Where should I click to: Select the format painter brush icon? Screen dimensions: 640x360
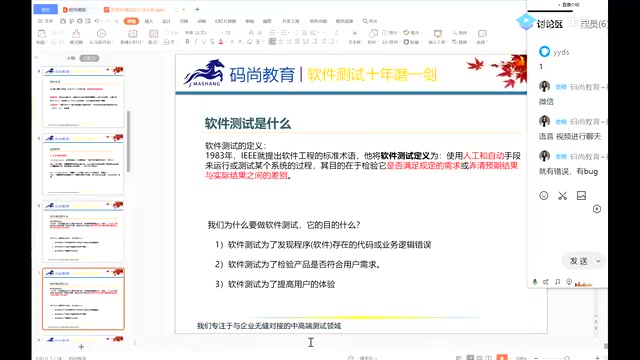(76, 33)
